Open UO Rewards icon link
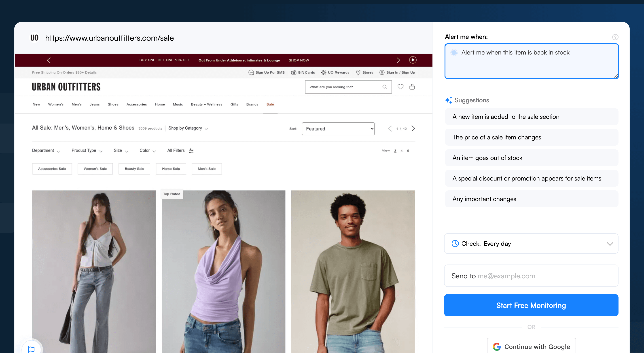This screenshot has width=644, height=353. tap(324, 72)
